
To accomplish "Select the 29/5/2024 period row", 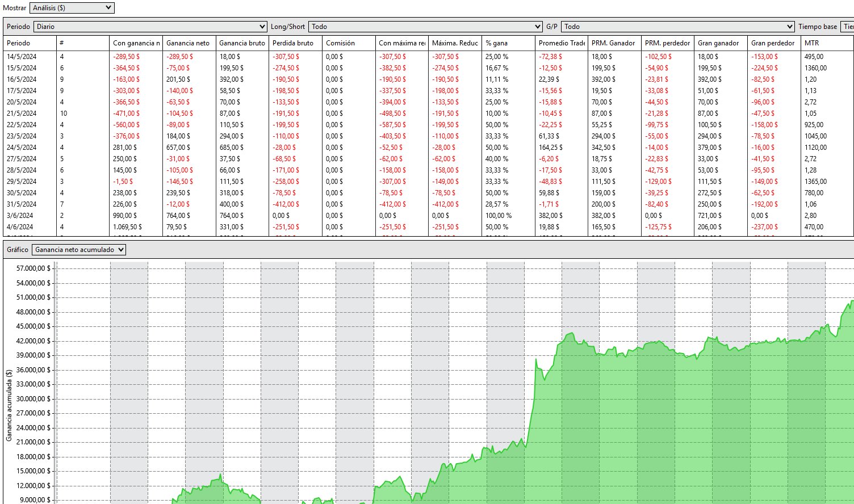I will coord(428,182).
